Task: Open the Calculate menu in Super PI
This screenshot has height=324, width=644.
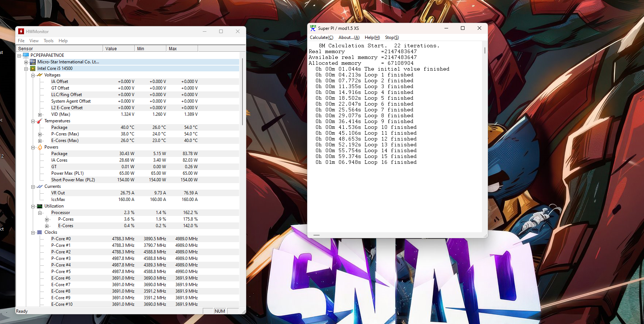Action: [321, 37]
